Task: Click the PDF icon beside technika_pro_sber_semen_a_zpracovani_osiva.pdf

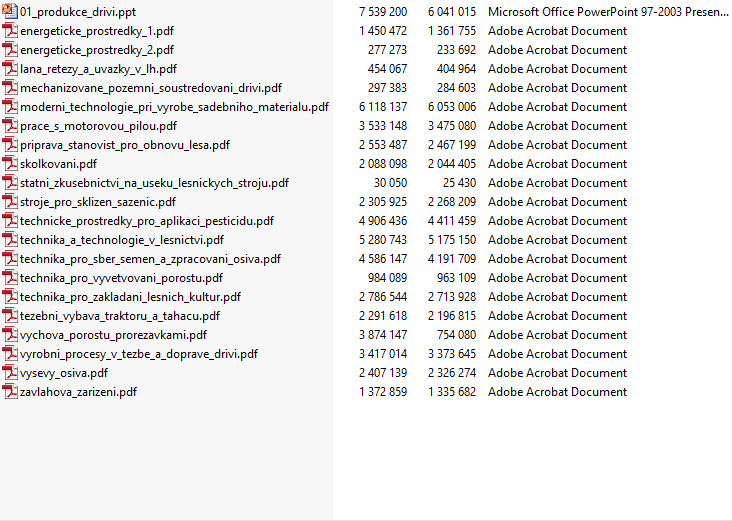Action: click(x=10, y=259)
